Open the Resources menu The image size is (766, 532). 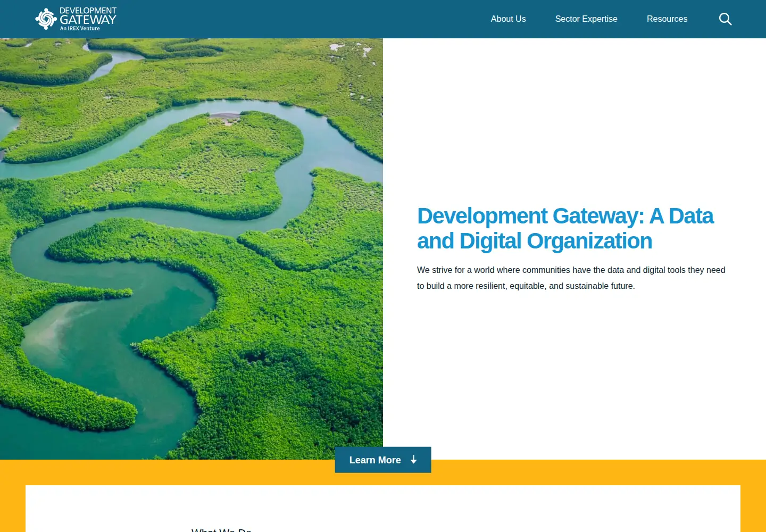pos(667,19)
